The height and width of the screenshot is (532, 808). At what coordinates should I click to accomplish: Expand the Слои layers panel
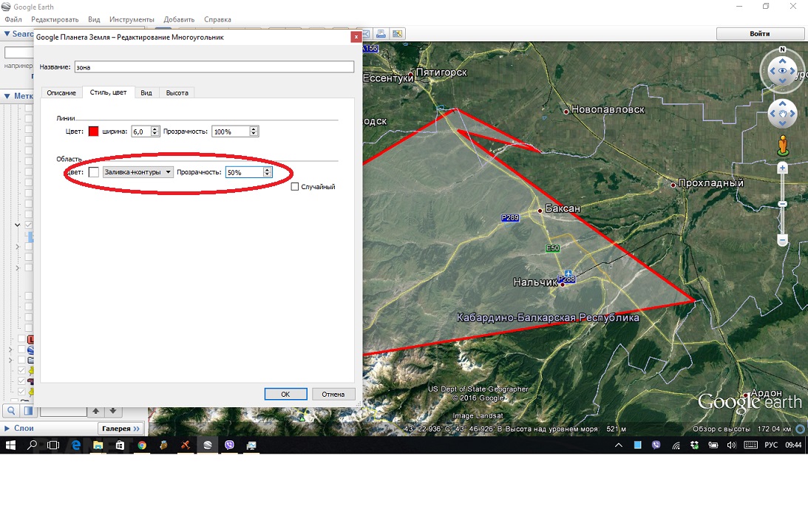(x=7, y=429)
